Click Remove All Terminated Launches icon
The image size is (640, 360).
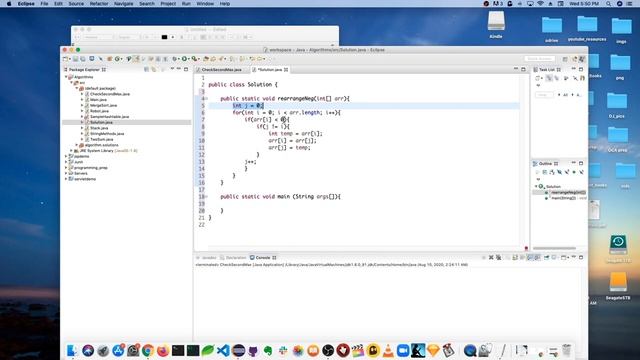tap(498, 258)
